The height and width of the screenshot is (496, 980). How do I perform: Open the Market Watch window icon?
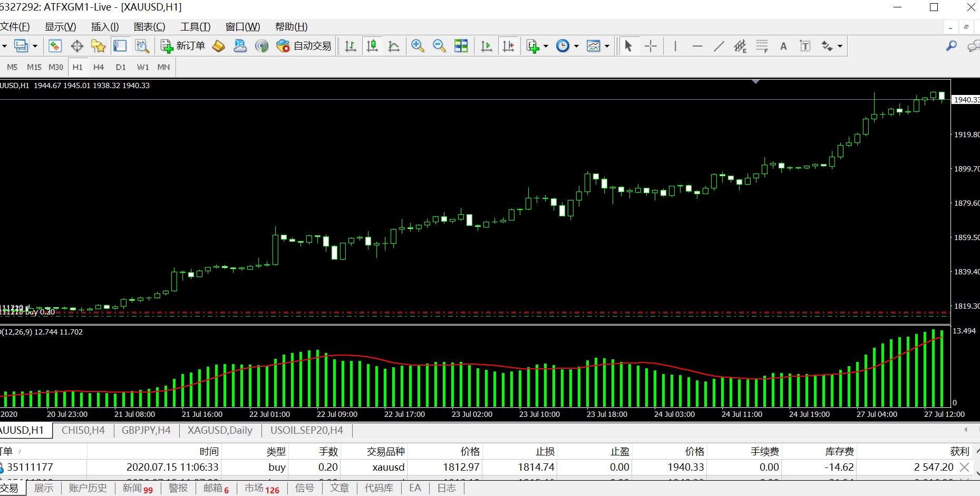click(55, 46)
